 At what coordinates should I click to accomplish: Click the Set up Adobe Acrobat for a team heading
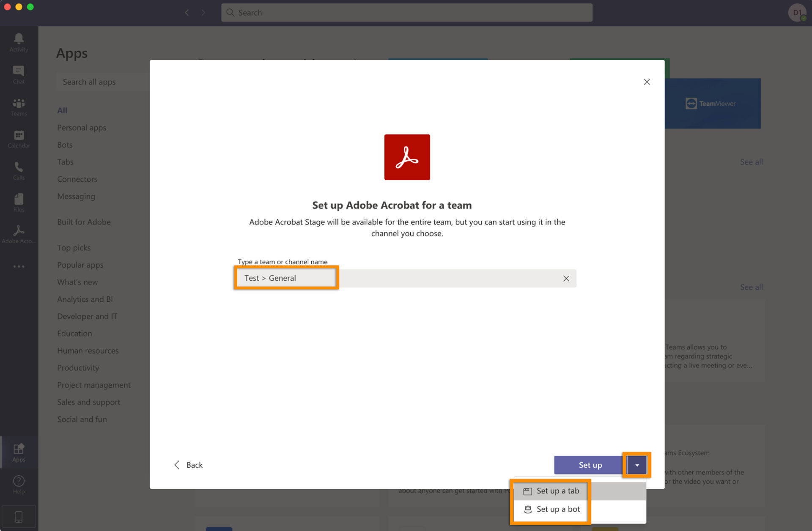[392, 205]
